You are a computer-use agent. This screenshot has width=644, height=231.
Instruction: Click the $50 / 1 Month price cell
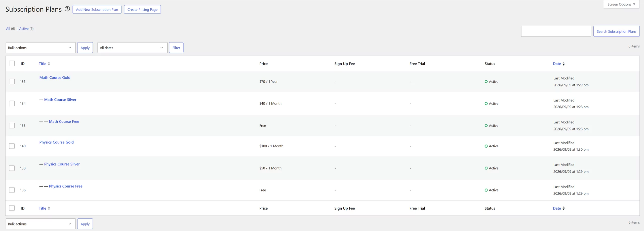[x=270, y=168]
